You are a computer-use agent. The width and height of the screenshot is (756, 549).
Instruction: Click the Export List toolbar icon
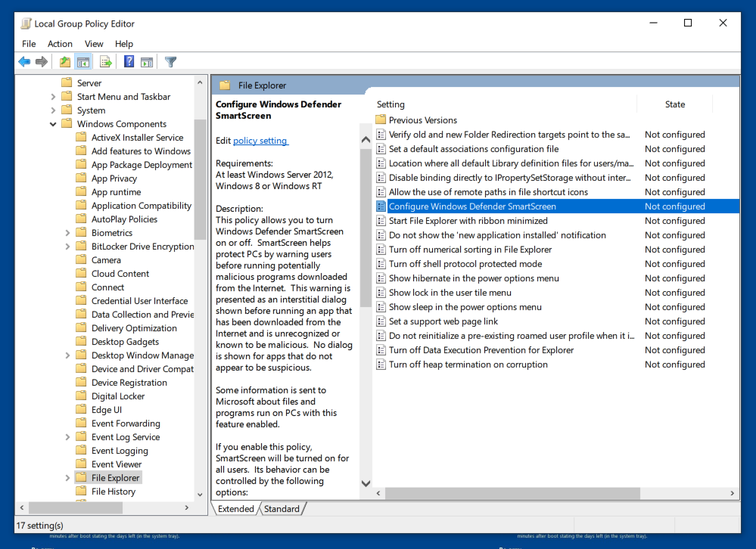coord(106,62)
